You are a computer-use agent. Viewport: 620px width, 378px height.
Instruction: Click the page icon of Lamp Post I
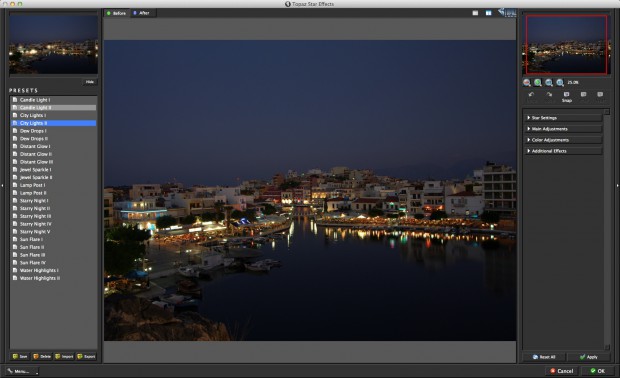(15, 185)
